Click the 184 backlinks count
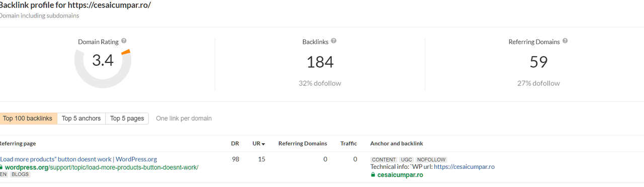The image size is (644, 187). pos(320,62)
